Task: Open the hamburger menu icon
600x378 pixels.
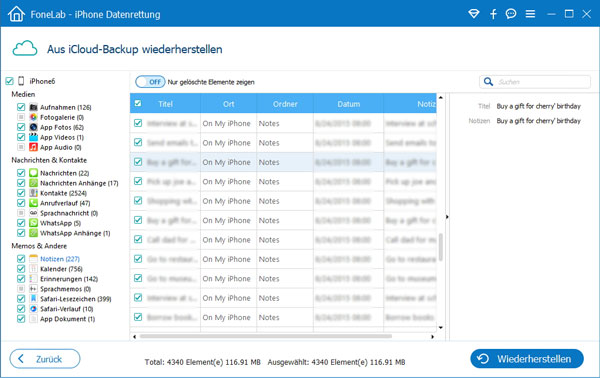Action: coord(530,14)
